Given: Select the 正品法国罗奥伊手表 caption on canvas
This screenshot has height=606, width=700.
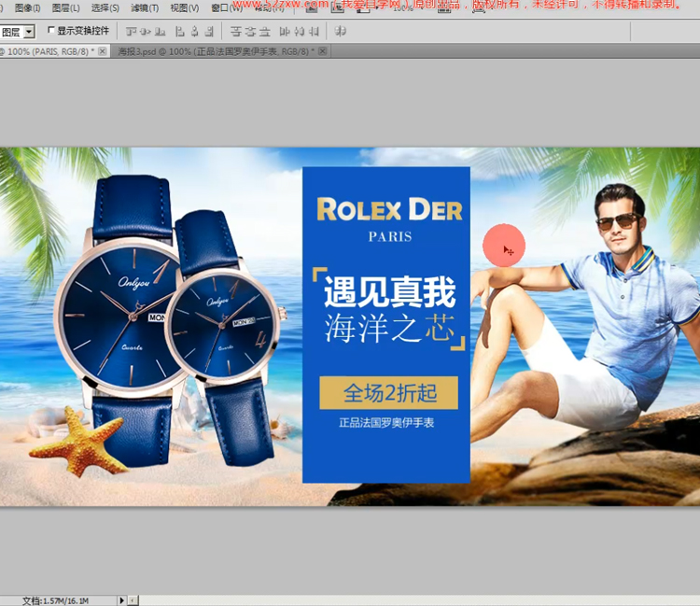Looking at the screenshot, I should tap(386, 422).
